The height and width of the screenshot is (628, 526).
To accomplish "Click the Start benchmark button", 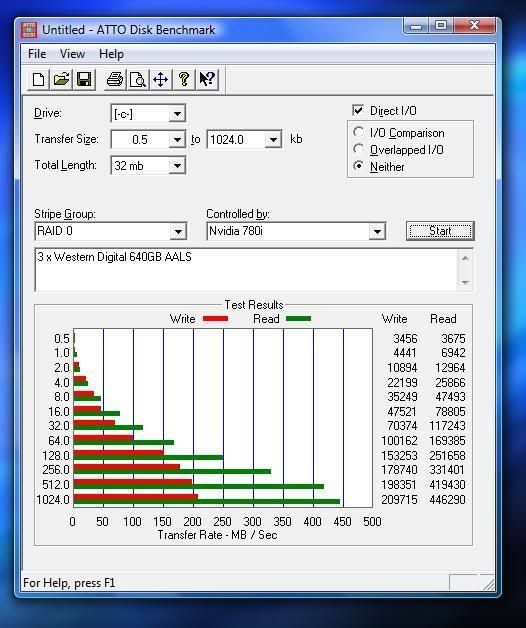I will coord(440,231).
